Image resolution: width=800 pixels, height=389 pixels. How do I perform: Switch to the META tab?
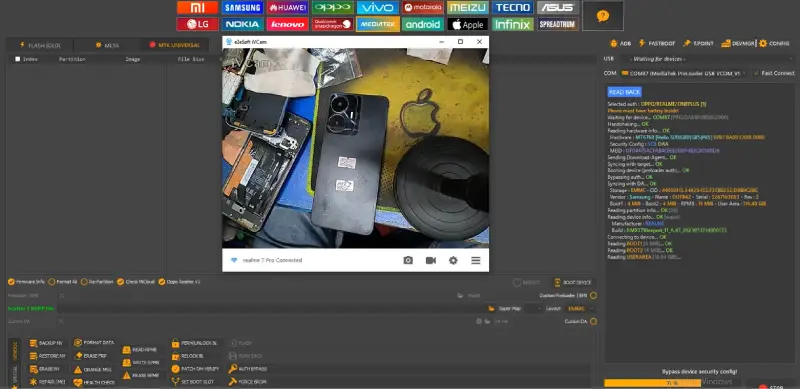(107, 45)
